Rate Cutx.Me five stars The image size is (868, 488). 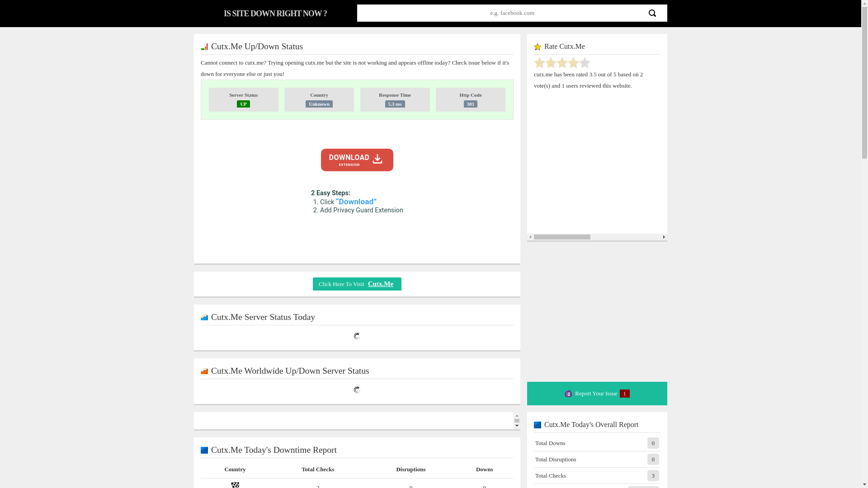[x=585, y=63]
